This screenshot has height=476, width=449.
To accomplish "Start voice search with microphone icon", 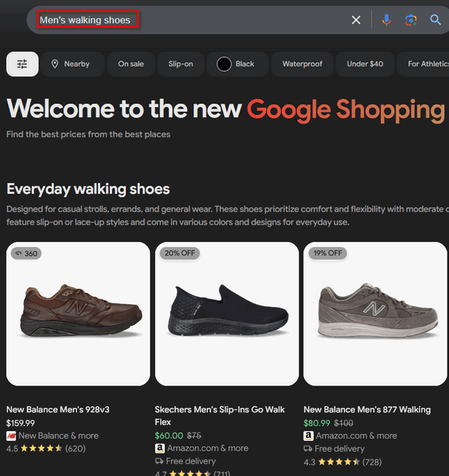I will tap(386, 20).
